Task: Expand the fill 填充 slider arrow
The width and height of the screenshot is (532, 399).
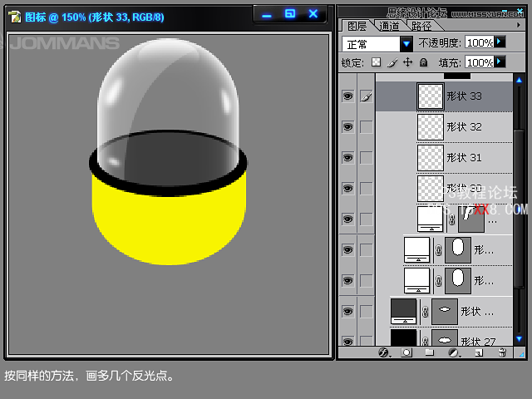Action: pyautogui.click(x=500, y=62)
